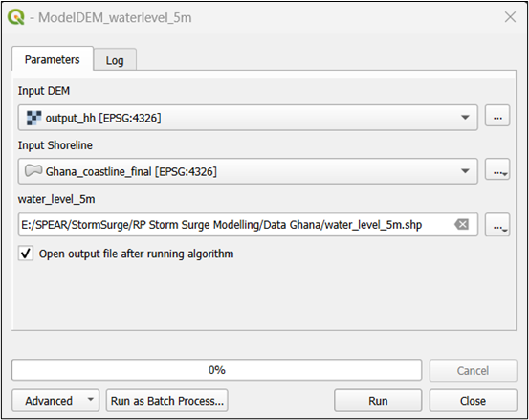Screen dimensions: 529x420
Task: Run the model algorithm
Action: 378,401
